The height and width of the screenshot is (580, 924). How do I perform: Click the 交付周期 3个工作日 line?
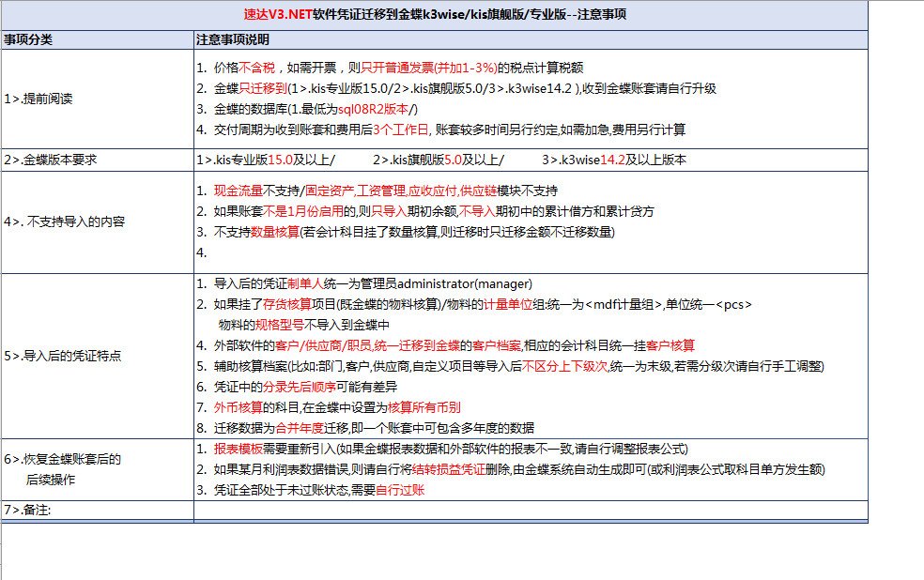pyautogui.click(x=450, y=130)
